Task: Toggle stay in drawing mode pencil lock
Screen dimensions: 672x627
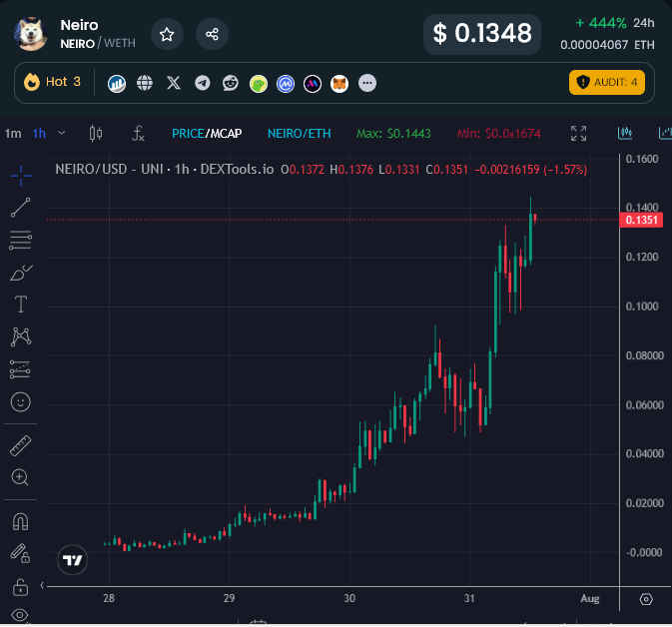Action: pyautogui.click(x=20, y=553)
